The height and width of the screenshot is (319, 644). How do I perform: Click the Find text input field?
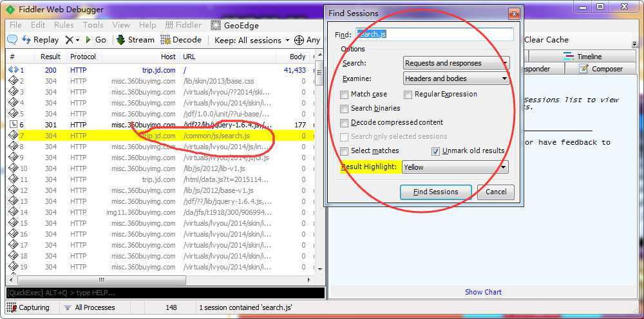tap(435, 35)
